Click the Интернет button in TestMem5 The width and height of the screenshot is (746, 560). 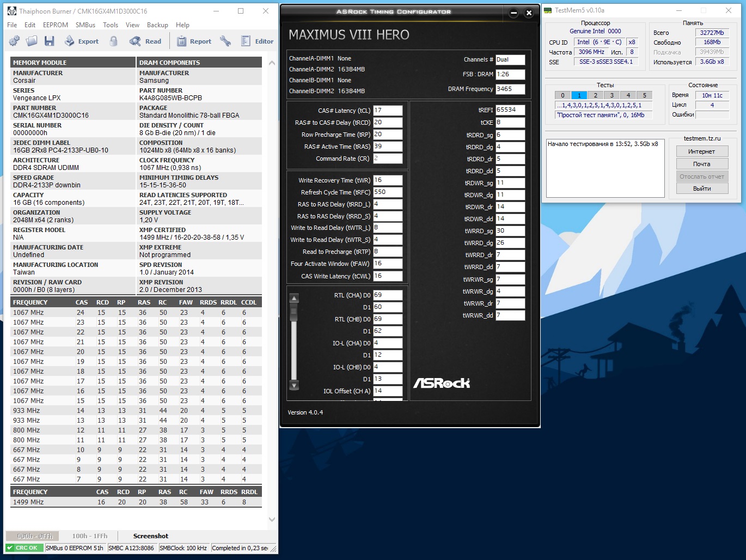[702, 151]
